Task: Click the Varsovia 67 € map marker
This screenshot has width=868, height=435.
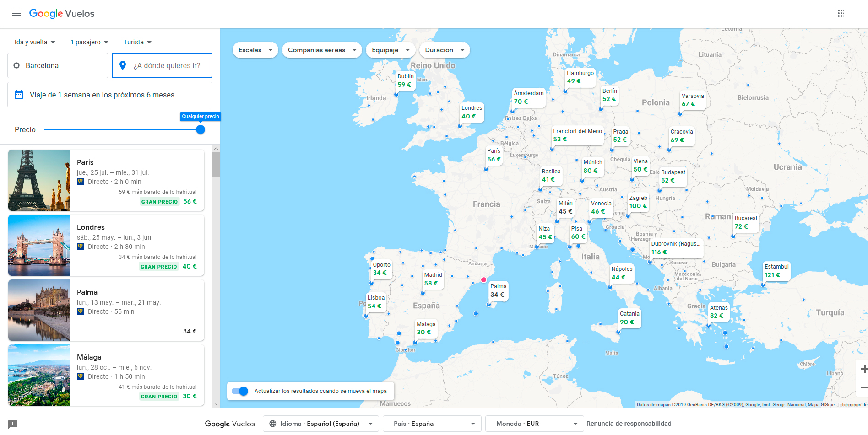Action: click(693, 100)
